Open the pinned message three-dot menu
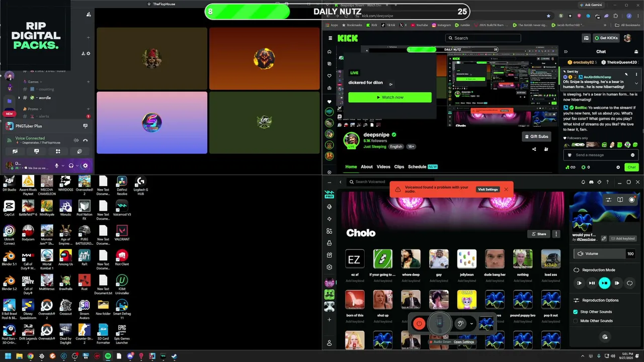This screenshot has width=644, height=362. tap(636, 74)
